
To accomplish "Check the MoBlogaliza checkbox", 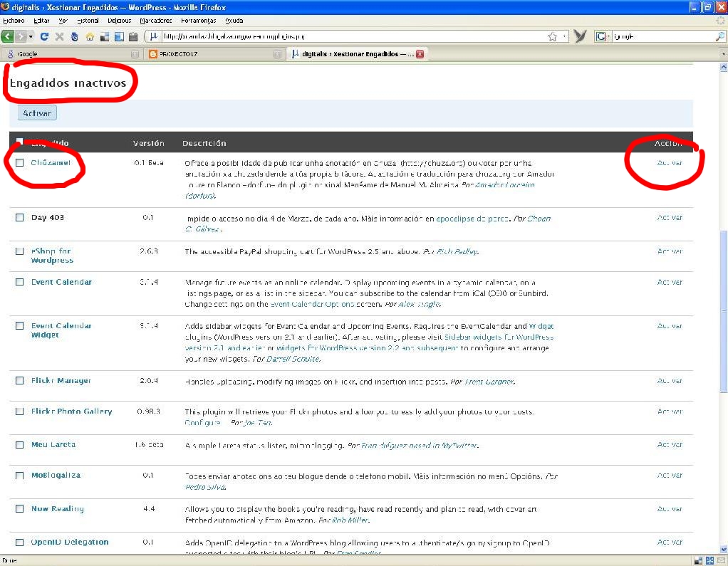I will (x=19, y=475).
